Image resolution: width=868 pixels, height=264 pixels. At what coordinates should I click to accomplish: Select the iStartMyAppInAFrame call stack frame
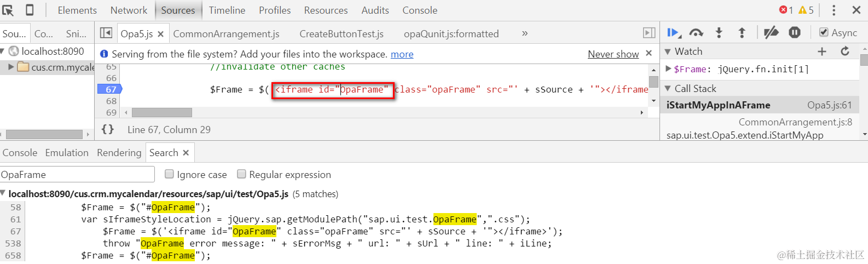tap(759, 105)
